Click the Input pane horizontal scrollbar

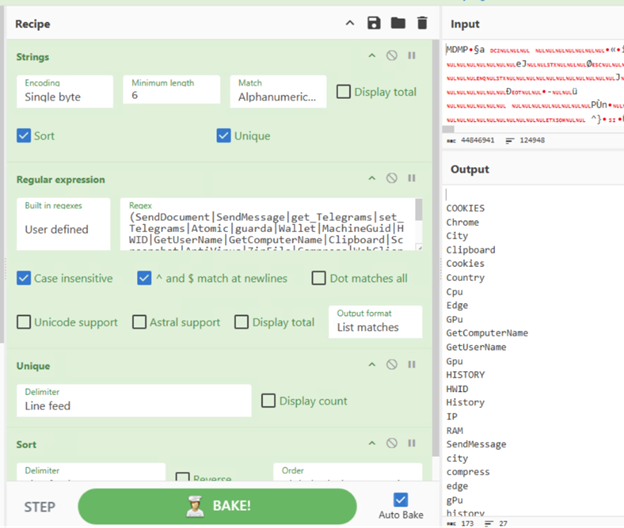coord(448,129)
